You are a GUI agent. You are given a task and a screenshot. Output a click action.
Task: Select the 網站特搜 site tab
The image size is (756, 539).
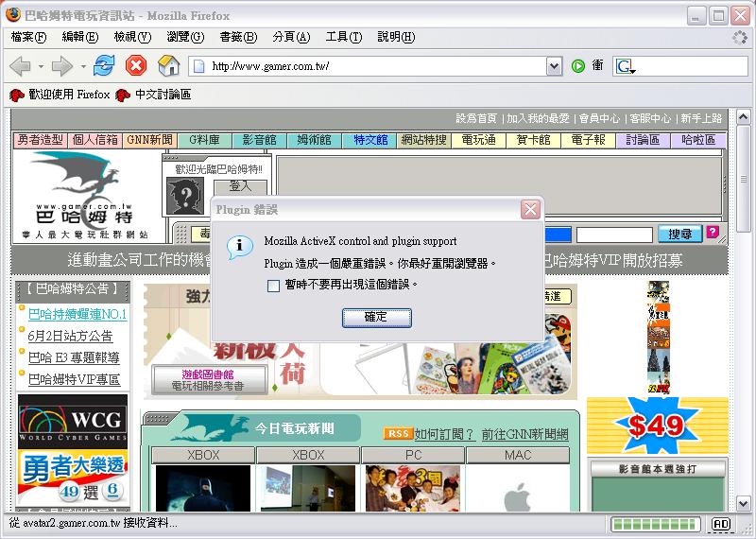pyautogui.click(x=423, y=140)
